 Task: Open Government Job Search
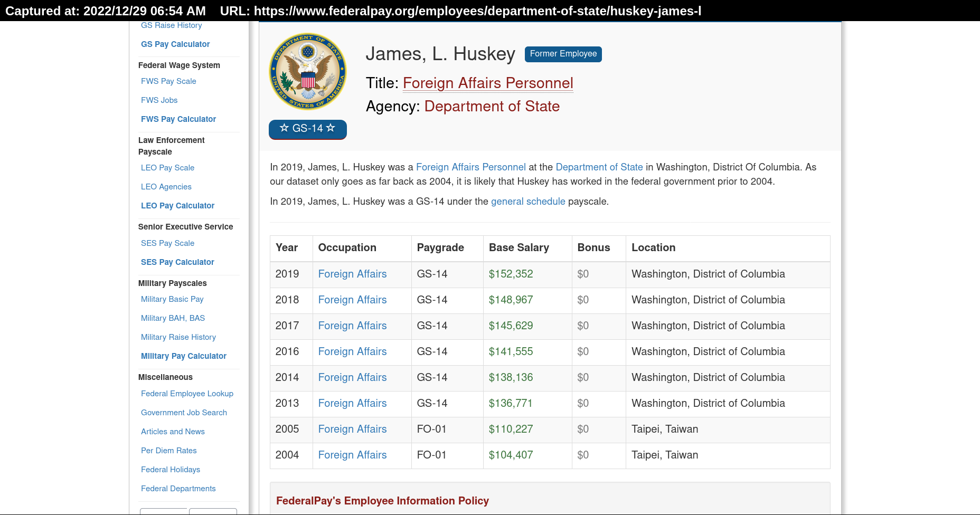tap(184, 413)
